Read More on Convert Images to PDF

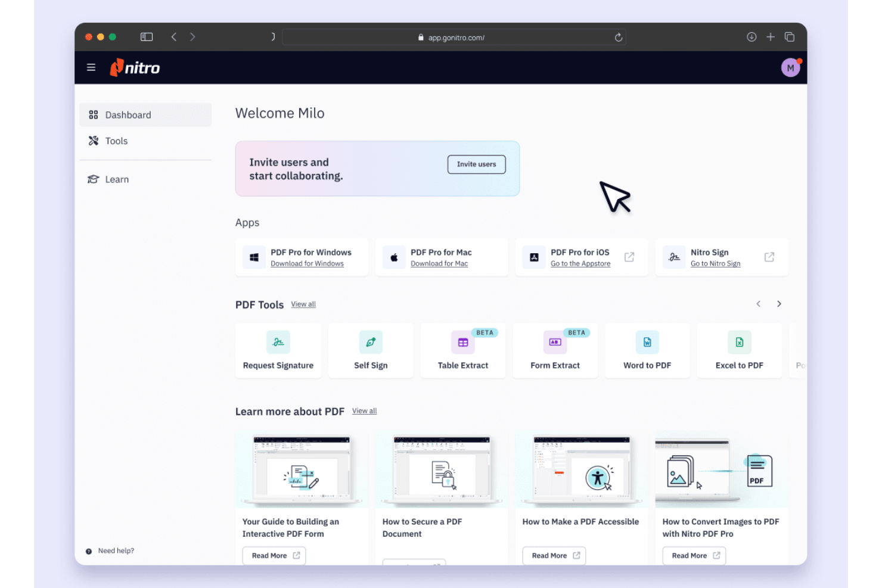click(694, 556)
